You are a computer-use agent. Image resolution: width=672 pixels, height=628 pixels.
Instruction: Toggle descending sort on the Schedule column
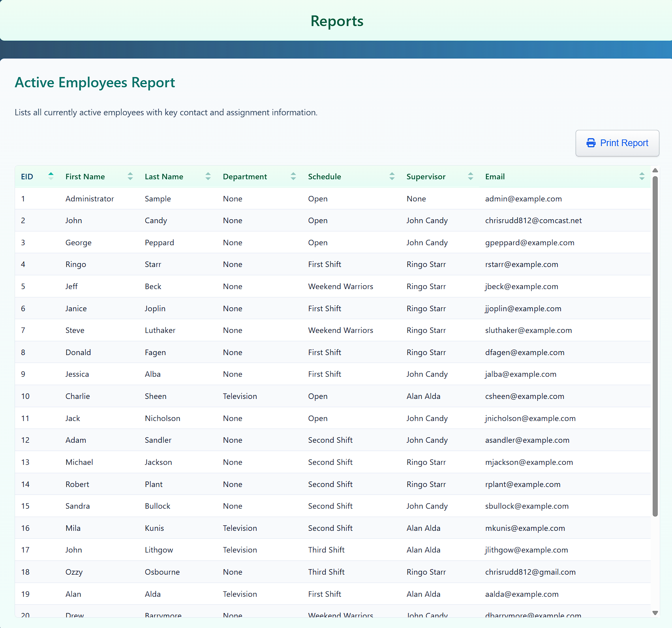392,176
